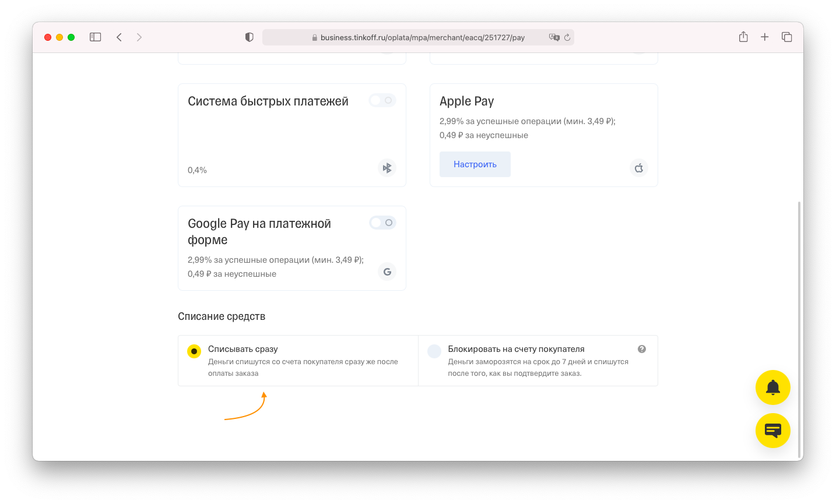This screenshot has height=504, width=836.
Task: Click the address bar URL field
Action: click(418, 37)
